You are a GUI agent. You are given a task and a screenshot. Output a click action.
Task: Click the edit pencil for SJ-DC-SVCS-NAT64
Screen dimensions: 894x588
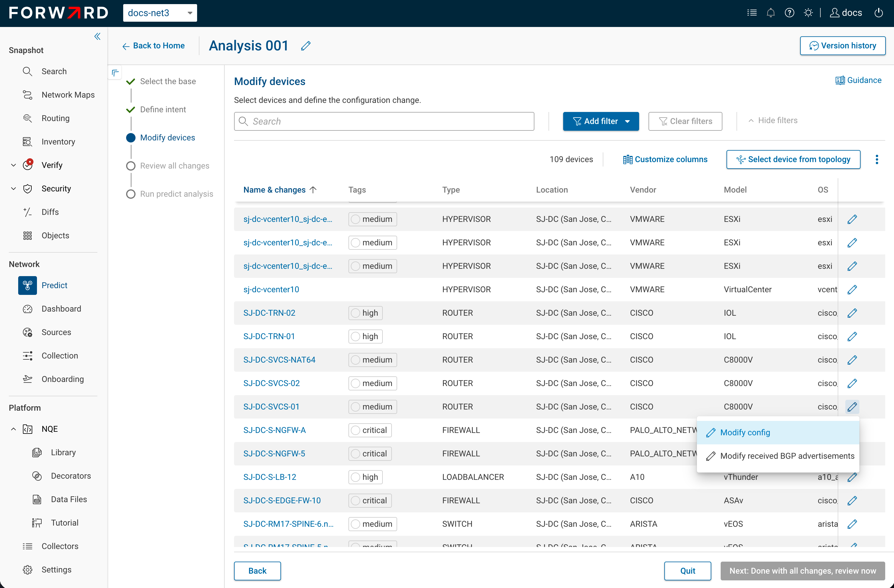pos(852,360)
